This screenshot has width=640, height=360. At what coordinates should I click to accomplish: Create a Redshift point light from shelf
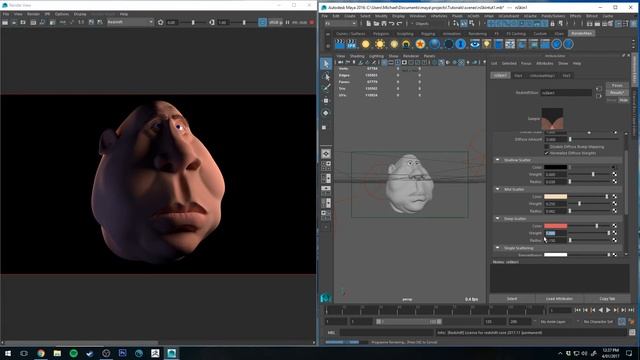click(366, 44)
